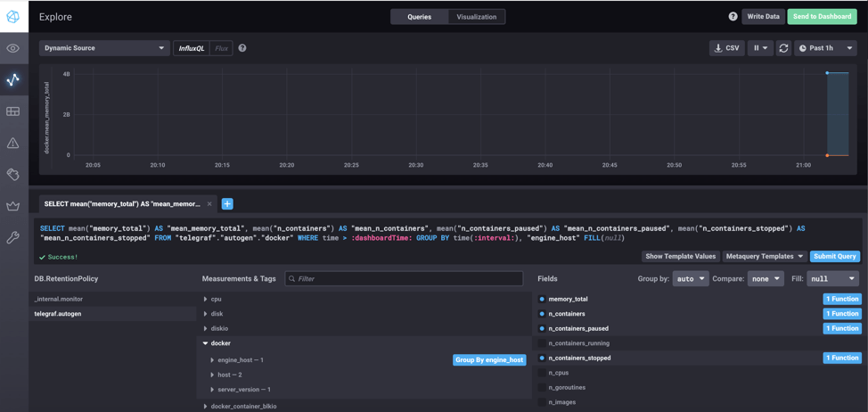
Task: Open the Dynamic Source dropdown
Action: [103, 48]
